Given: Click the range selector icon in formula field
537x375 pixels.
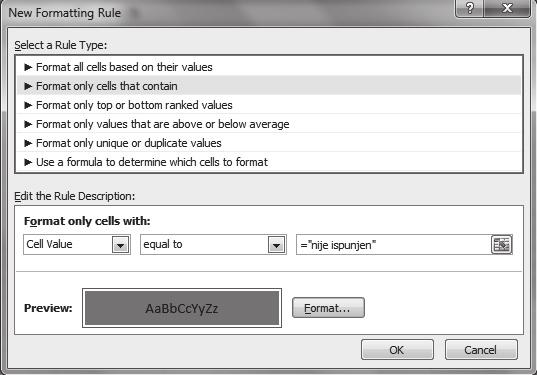Looking at the screenshot, I should click(501, 245).
